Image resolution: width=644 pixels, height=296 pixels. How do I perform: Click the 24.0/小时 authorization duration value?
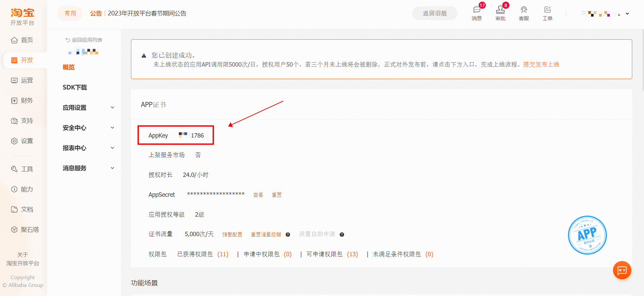click(x=196, y=175)
